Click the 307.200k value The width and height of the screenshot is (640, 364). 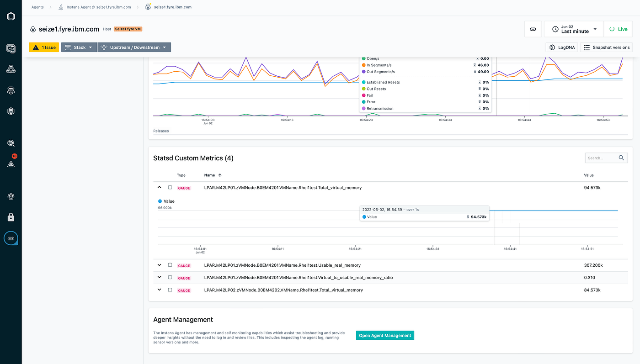click(593, 265)
